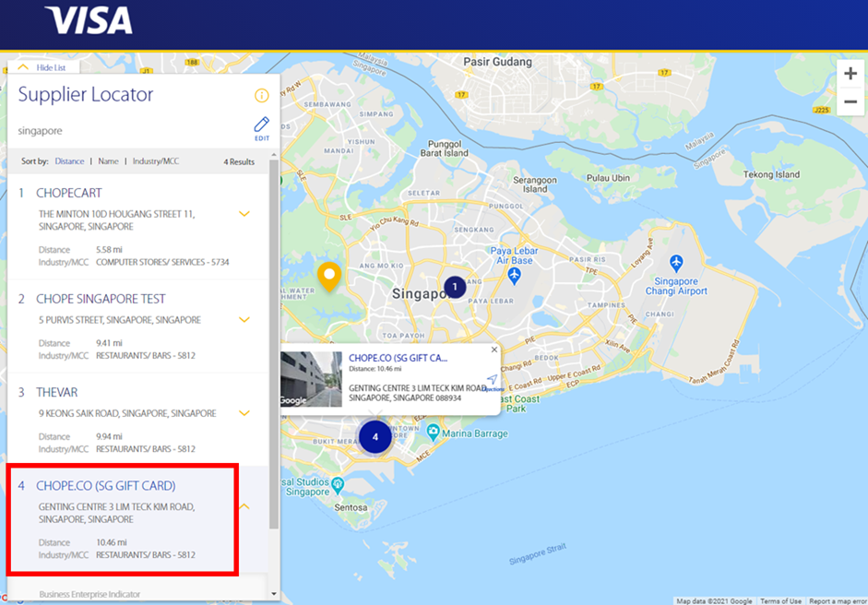The image size is (868, 605).
Task: Collapse the CHOPE.CO (SG GIFT CARD) details
Action: (x=244, y=506)
